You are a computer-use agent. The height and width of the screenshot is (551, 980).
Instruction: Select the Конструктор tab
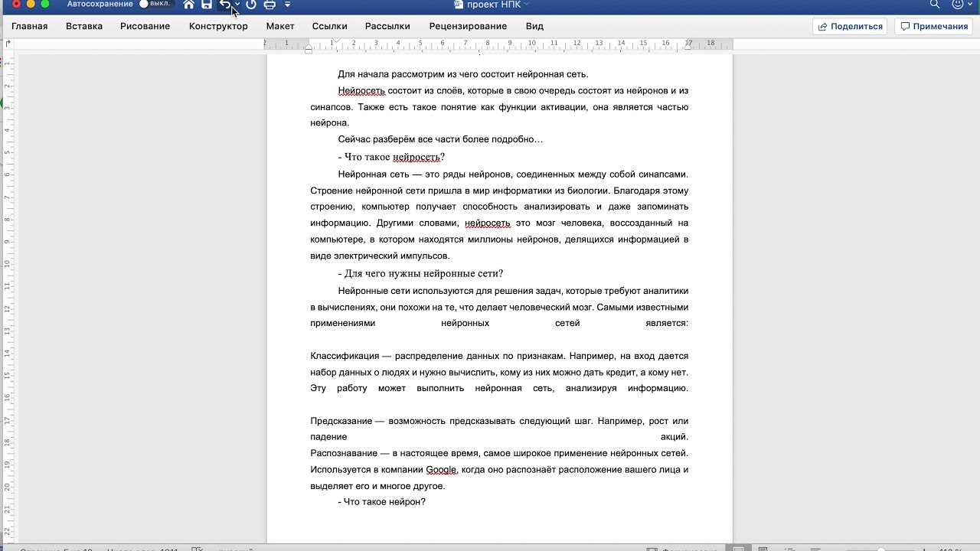point(218,26)
